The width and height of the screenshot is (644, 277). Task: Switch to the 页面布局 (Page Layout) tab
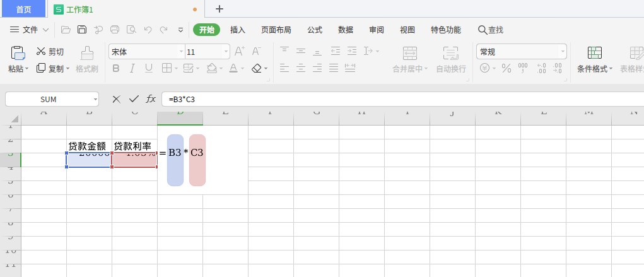(x=276, y=30)
